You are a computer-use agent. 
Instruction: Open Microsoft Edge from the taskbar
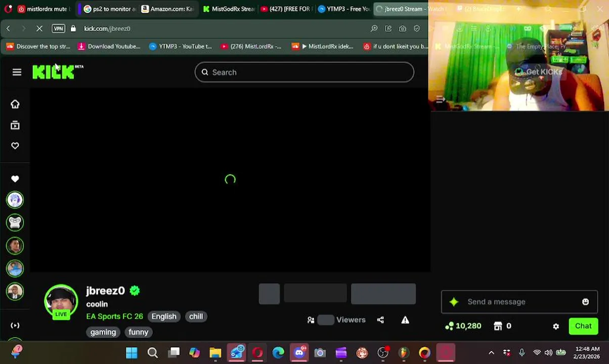pos(278,353)
